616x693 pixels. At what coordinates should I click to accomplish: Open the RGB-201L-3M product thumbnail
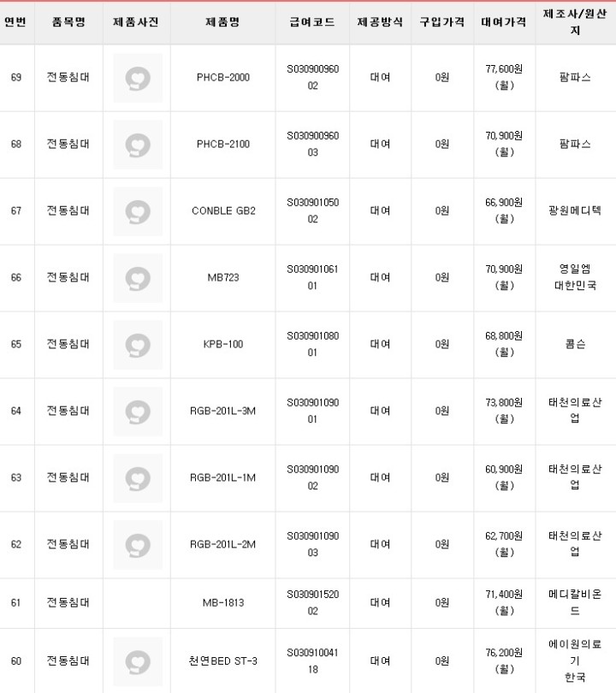click(x=137, y=412)
